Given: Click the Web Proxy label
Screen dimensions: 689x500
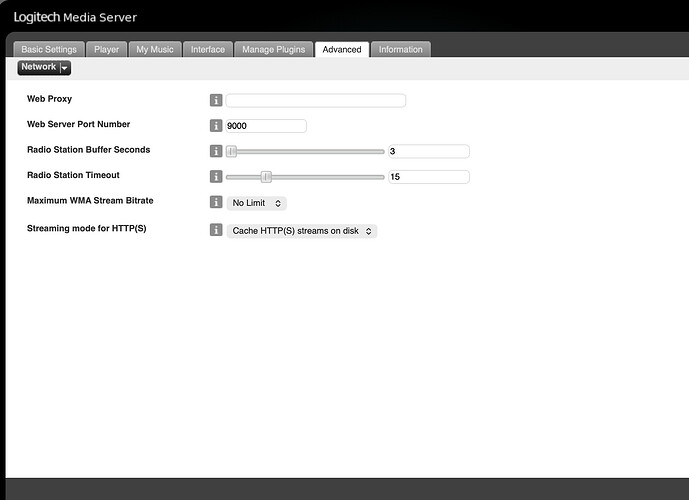Looking at the screenshot, I should [x=49, y=99].
